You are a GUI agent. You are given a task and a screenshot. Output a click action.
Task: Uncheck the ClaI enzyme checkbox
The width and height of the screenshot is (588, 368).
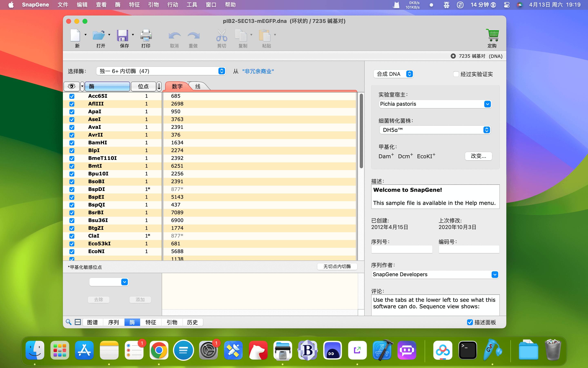tap(72, 236)
